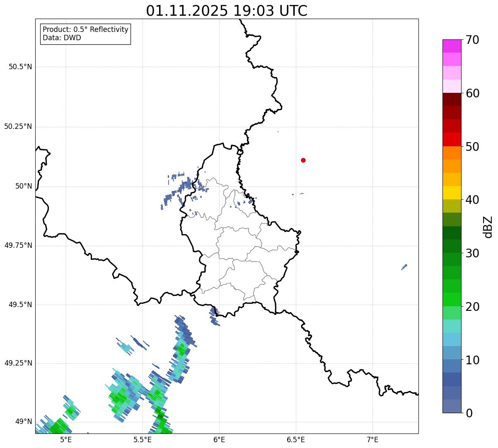Click the 7°E longitude label
The height and width of the screenshot is (448, 498).
coord(372,439)
